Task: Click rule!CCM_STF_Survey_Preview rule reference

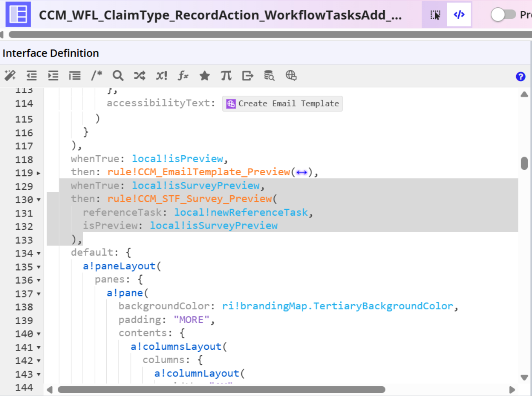Action: [x=189, y=199]
